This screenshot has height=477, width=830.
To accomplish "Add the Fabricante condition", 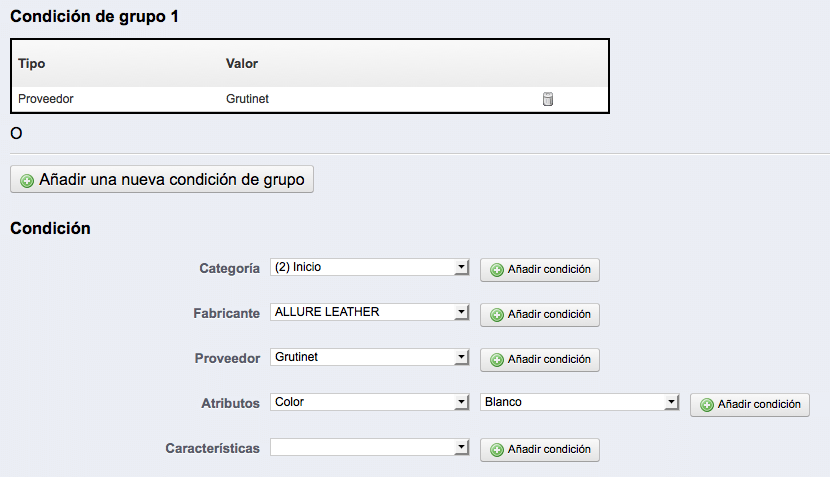I will (540, 315).
